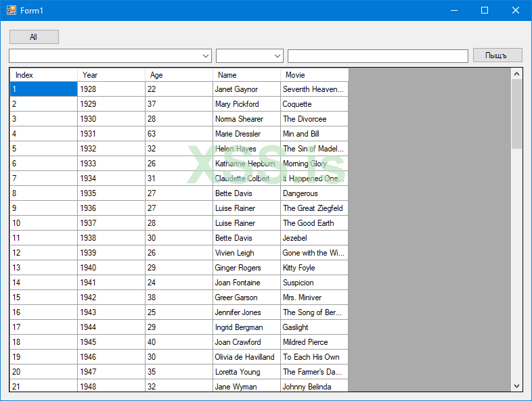
Task: Select the Joan Crawford cell
Action: pos(246,342)
